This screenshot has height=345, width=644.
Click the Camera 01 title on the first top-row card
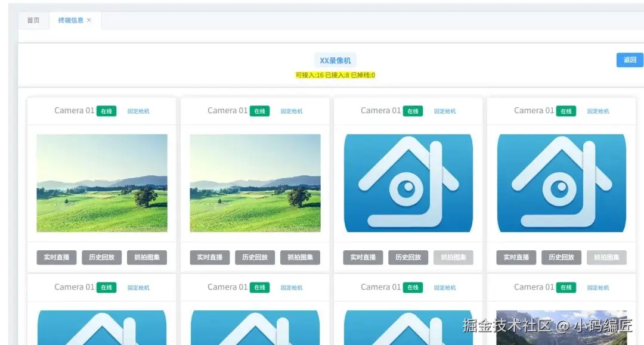tap(75, 110)
